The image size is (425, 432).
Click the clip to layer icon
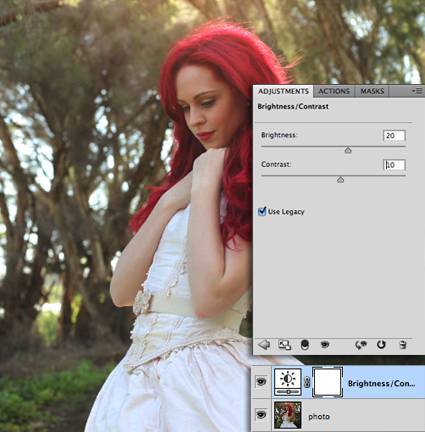point(305,345)
